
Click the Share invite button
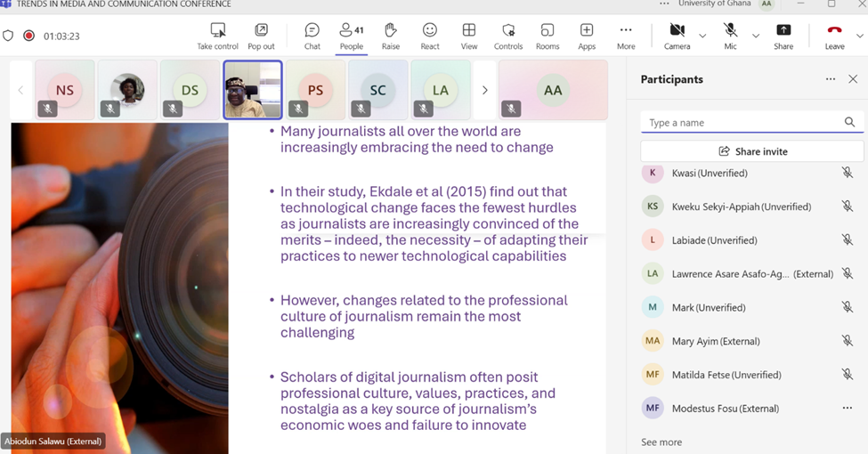[752, 151]
